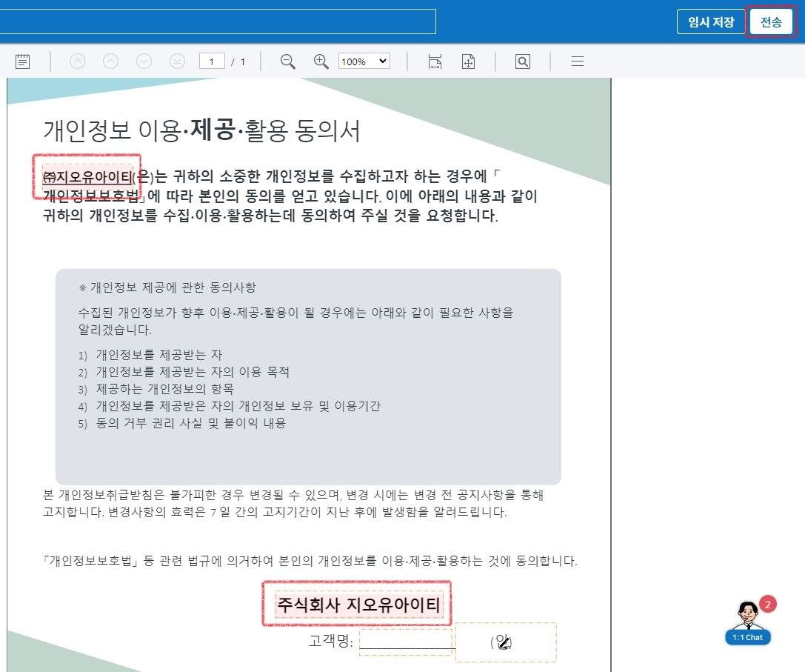Go to previous page icon

pos(111,61)
